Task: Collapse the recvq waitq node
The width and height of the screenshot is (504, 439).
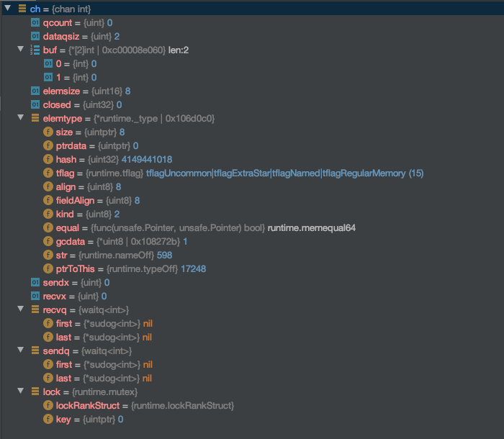Action: (x=21, y=309)
